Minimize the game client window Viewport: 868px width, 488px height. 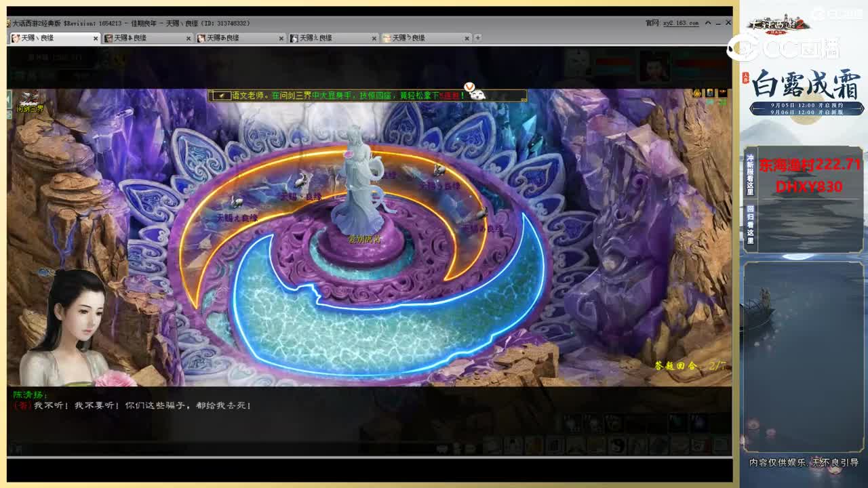717,23
